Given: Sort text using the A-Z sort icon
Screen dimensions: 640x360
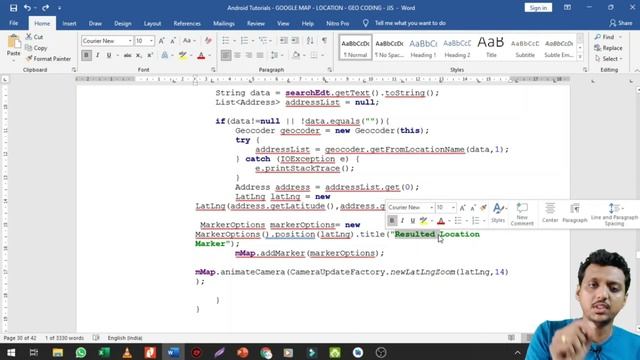Looking at the screenshot, I should click(x=310, y=40).
